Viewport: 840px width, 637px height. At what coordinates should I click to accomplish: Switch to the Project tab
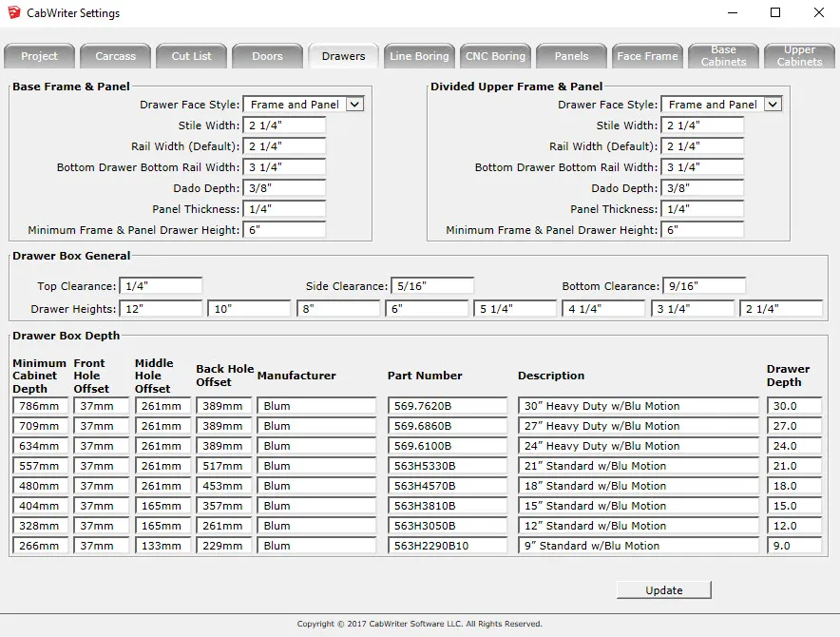tap(39, 56)
